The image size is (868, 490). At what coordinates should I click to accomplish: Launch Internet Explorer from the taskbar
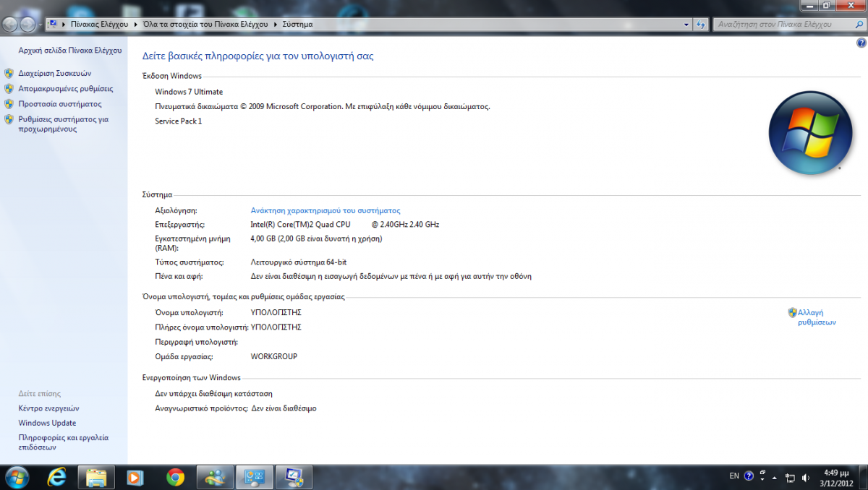click(x=56, y=477)
